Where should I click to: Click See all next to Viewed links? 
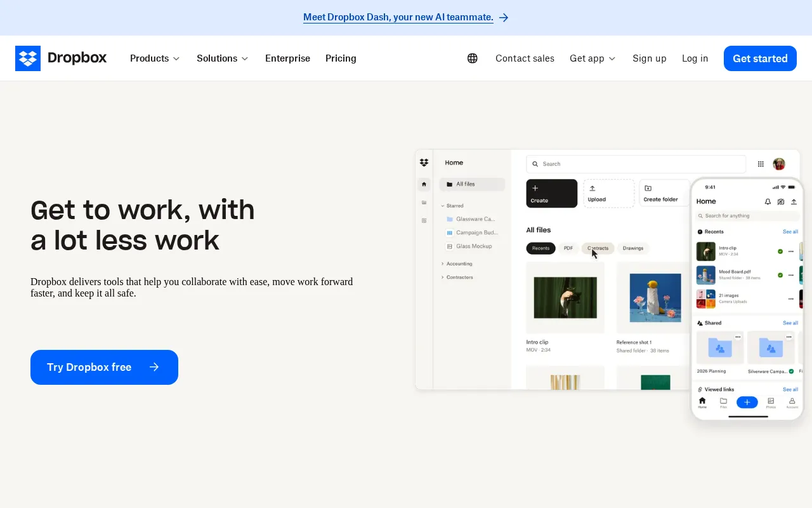pos(790,389)
